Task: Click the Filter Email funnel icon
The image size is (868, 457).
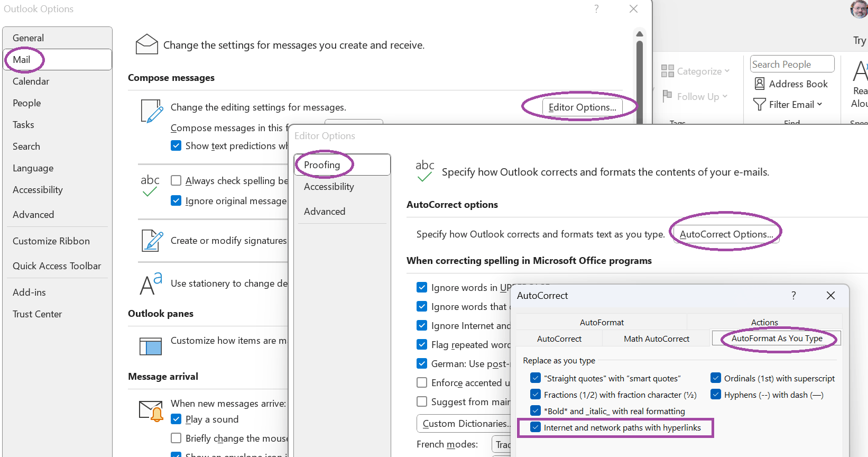Action: tap(760, 104)
